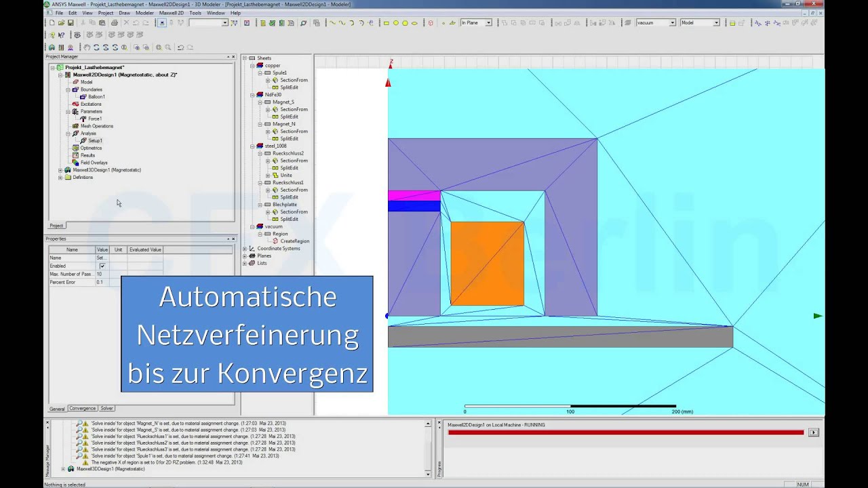Toggle the Enabled checkbox in Properties
This screenshot has height=488, width=868.
point(102,266)
